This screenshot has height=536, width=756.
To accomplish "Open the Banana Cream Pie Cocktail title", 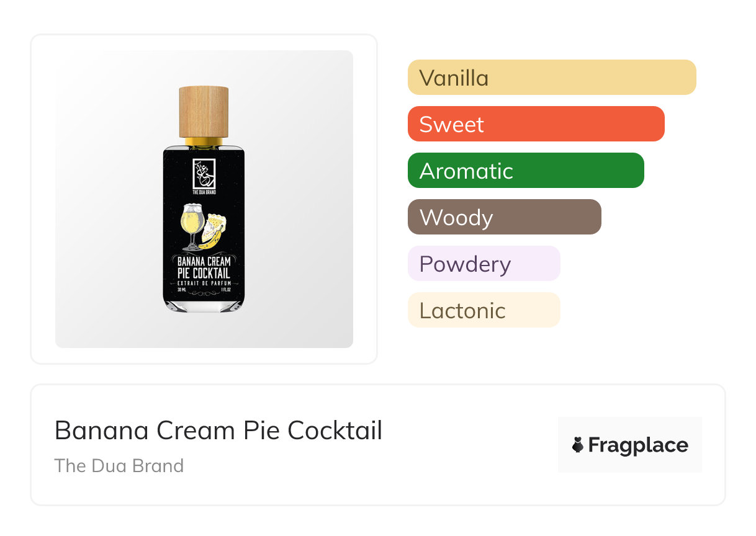I will click(218, 431).
